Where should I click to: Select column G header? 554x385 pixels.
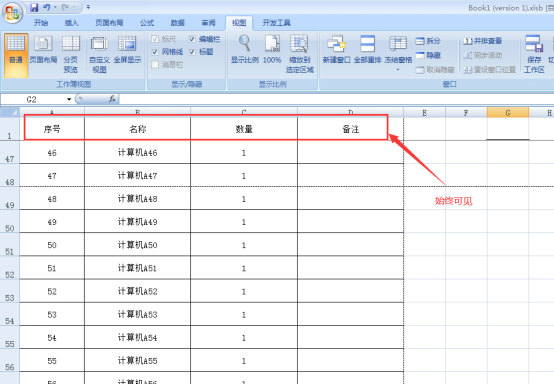508,113
